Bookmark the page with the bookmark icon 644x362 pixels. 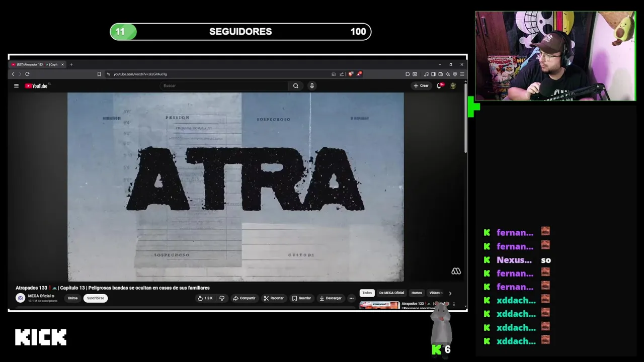(x=99, y=74)
